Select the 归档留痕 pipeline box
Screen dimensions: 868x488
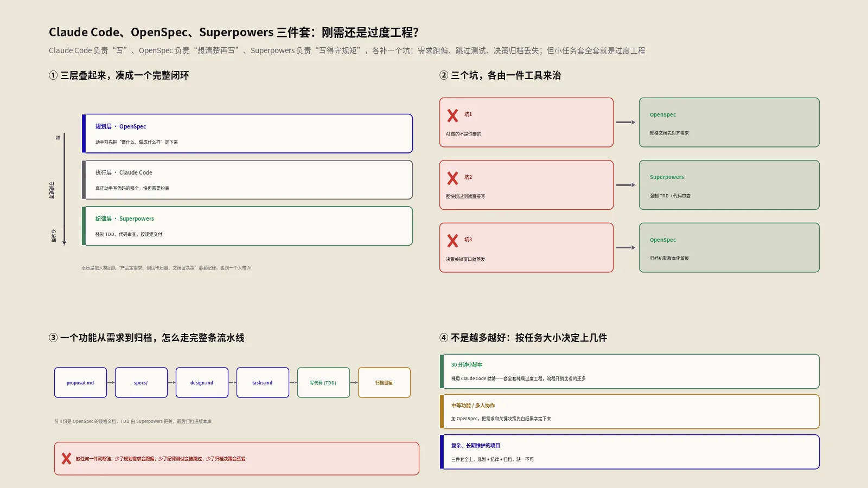(384, 383)
